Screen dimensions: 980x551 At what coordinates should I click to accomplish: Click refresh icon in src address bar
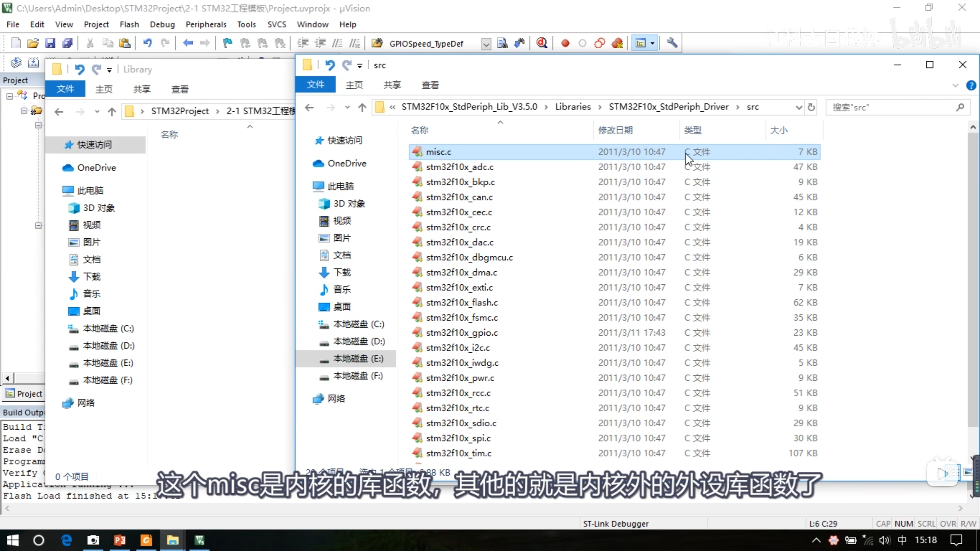pyautogui.click(x=811, y=107)
